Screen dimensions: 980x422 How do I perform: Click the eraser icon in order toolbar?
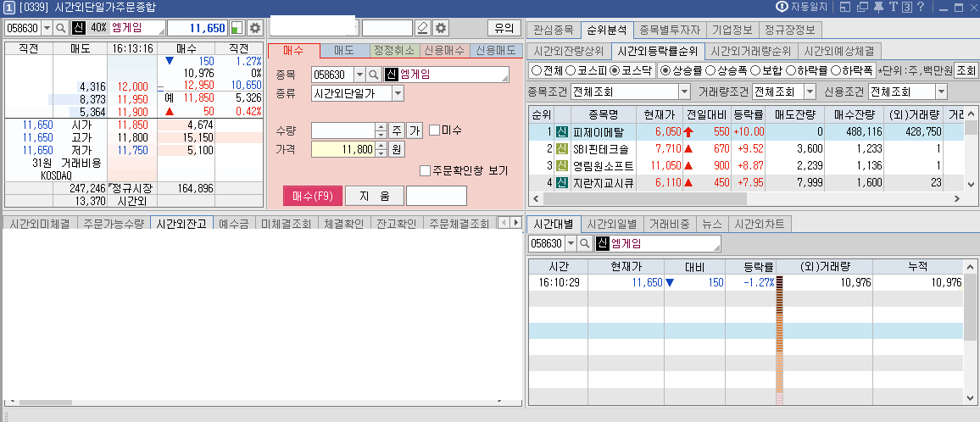point(423,28)
